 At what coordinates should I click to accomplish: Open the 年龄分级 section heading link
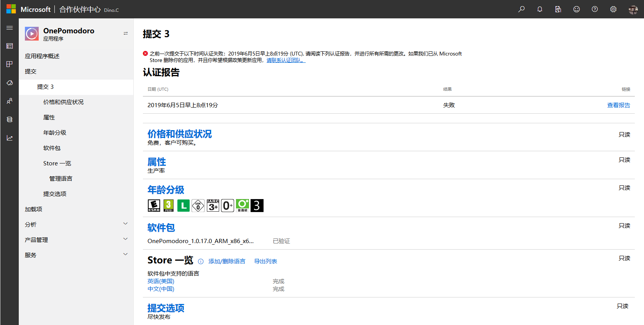[x=166, y=190]
